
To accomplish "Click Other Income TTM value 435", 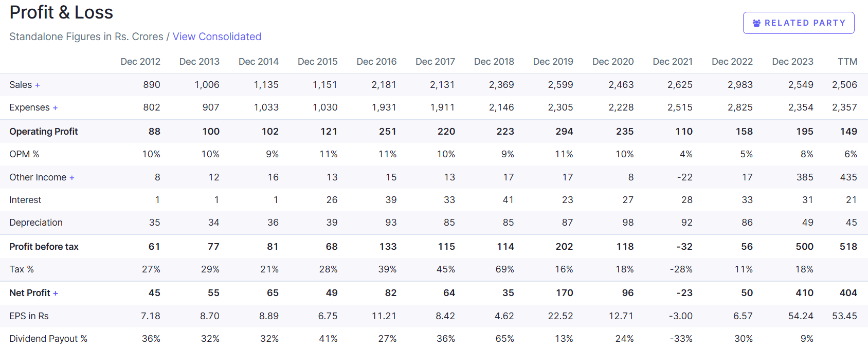I will tap(848, 177).
